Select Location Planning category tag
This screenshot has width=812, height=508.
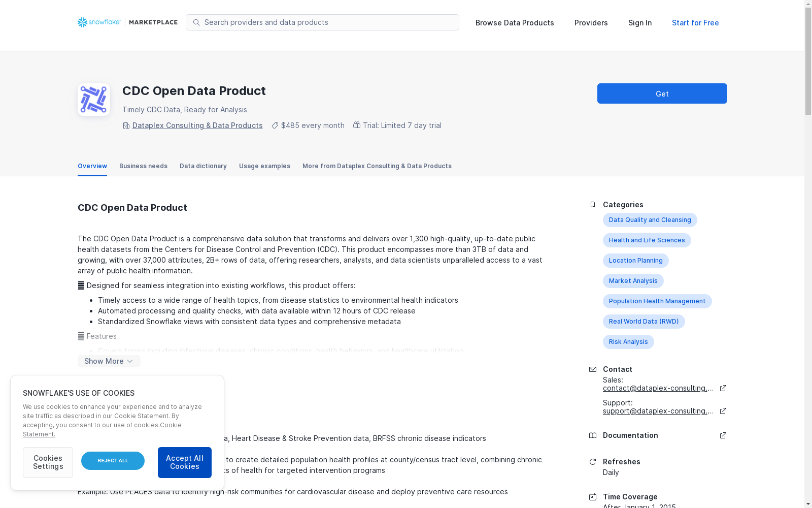[636, 261]
